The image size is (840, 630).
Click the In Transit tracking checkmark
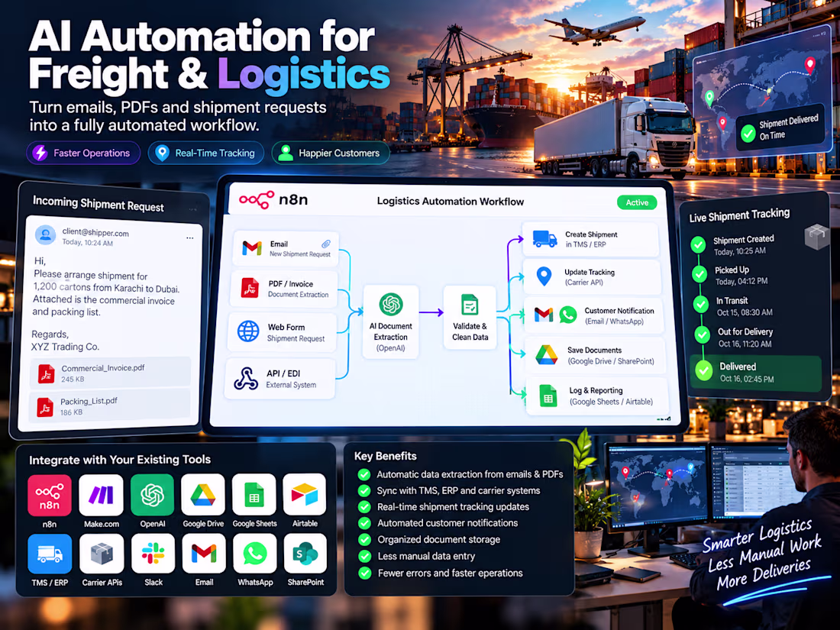coord(701,304)
